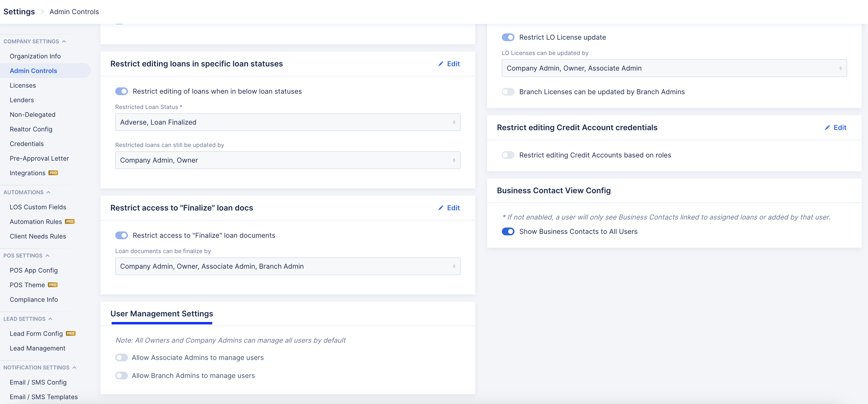Screen dimensions: 868x404
Task: Click PRO badge beside Lead Form Config
Action: [x=71, y=333]
